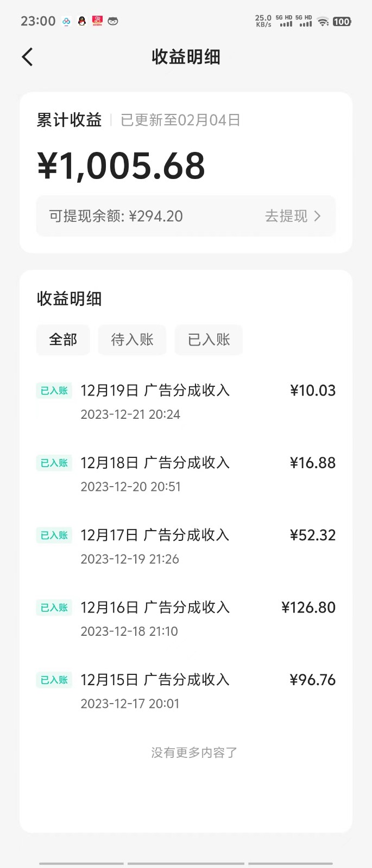Open the 12月18日 广告分成收入 entry

(x=155, y=463)
